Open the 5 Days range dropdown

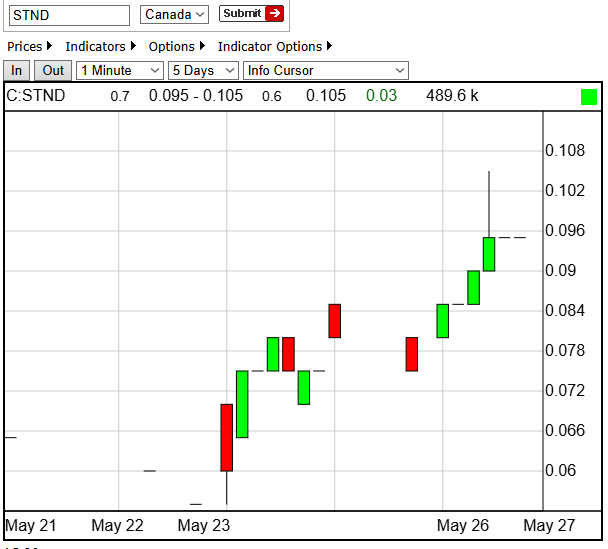(203, 71)
